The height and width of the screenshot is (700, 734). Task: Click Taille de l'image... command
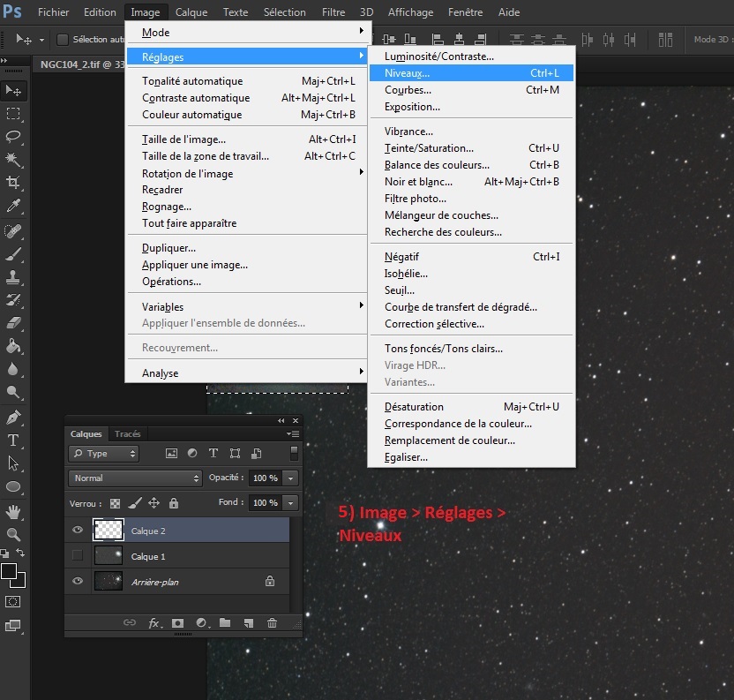click(248, 139)
